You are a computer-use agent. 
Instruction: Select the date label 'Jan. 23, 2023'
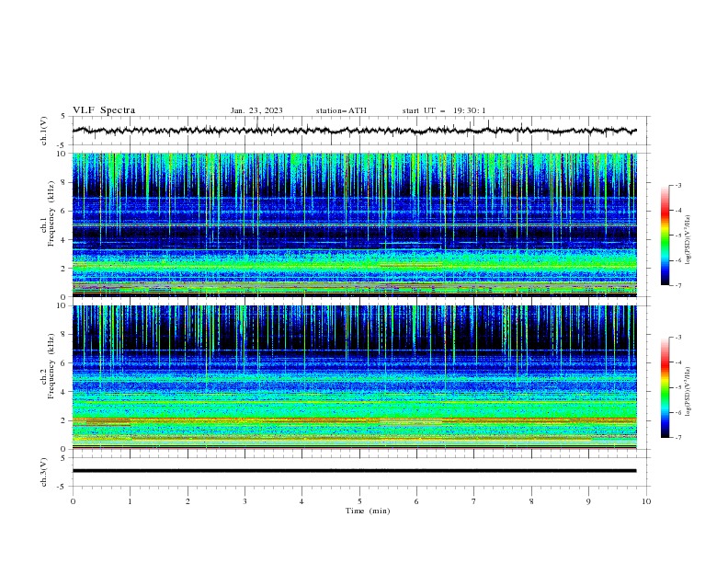[256, 110]
